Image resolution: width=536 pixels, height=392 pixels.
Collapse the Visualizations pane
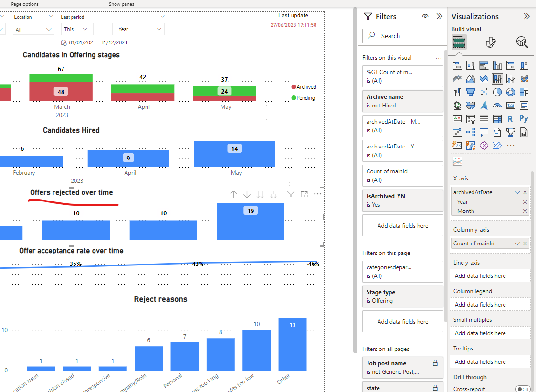[x=527, y=16]
